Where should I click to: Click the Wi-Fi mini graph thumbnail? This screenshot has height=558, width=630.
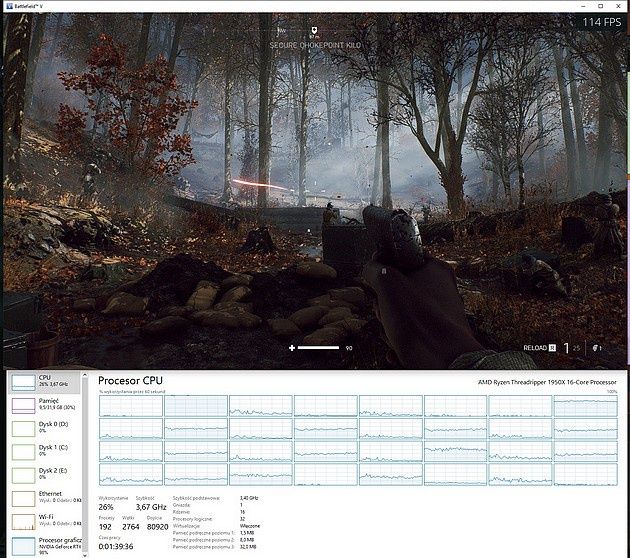click(23, 522)
